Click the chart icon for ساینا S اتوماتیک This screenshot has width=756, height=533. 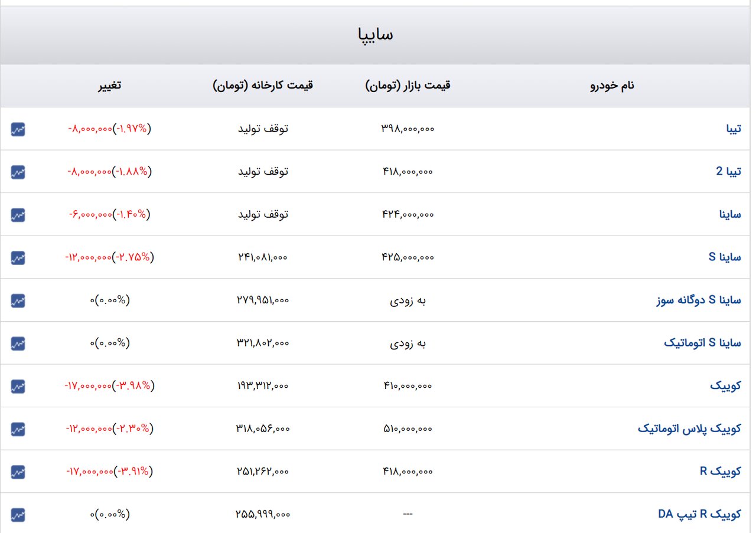point(17,343)
